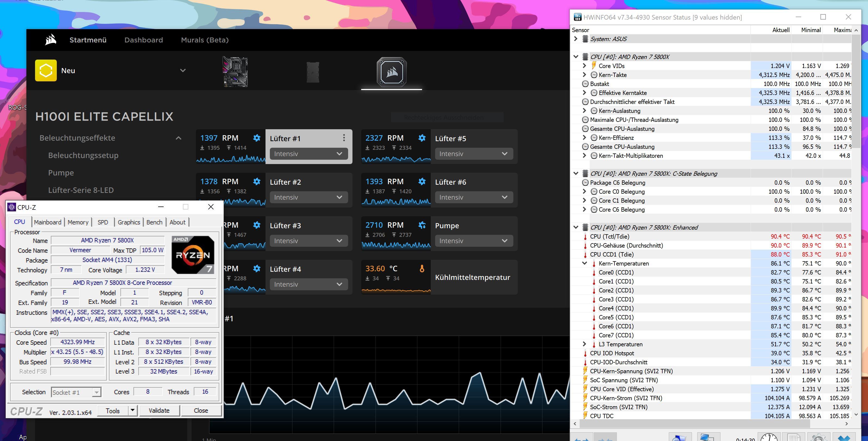Open settings gear for Lüfter #5
This screenshot has height=441, width=868.
pyautogui.click(x=422, y=138)
